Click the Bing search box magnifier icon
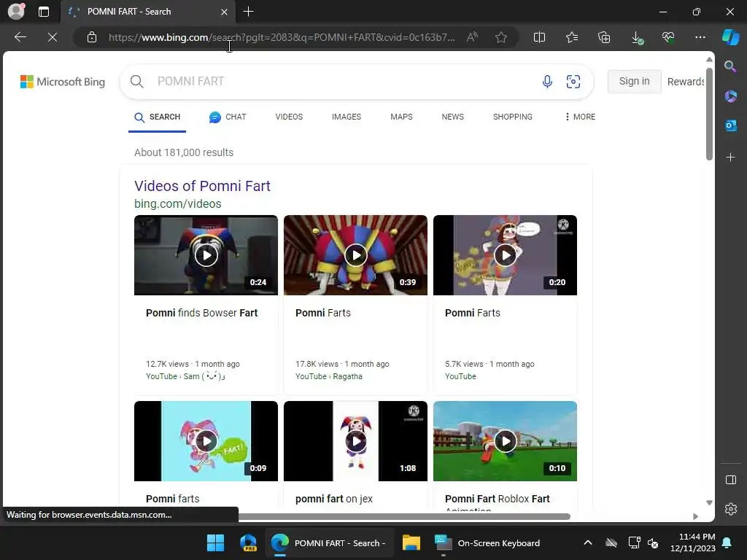The width and height of the screenshot is (747, 560). point(136,82)
